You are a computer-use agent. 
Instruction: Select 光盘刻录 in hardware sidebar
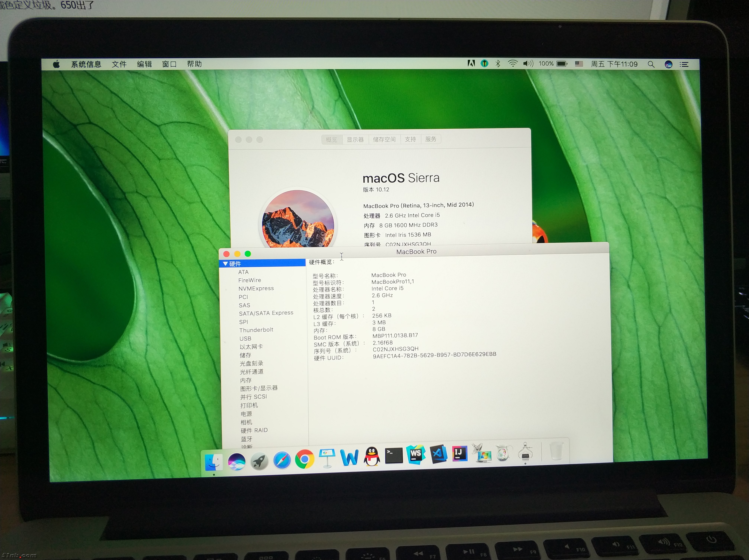tap(252, 363)
